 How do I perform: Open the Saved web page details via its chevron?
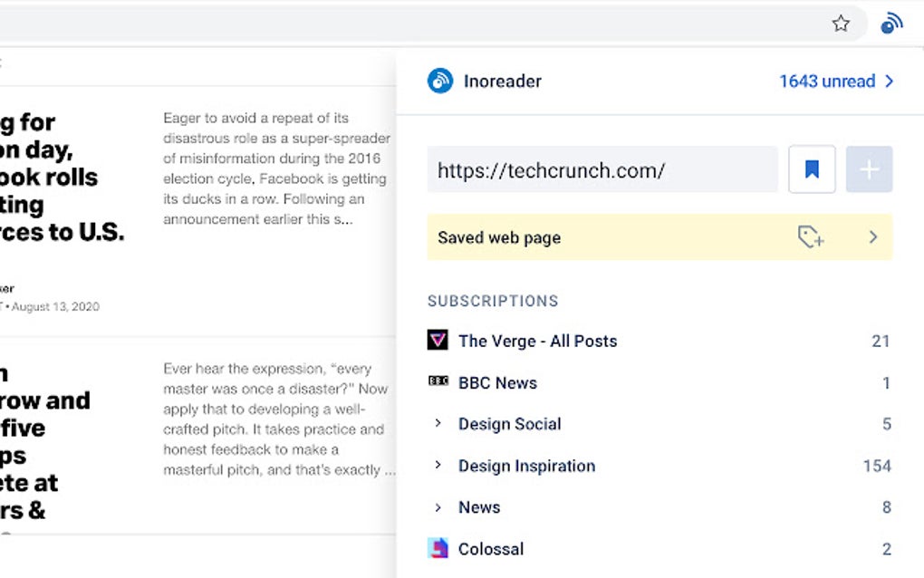(x=872, y=237)
